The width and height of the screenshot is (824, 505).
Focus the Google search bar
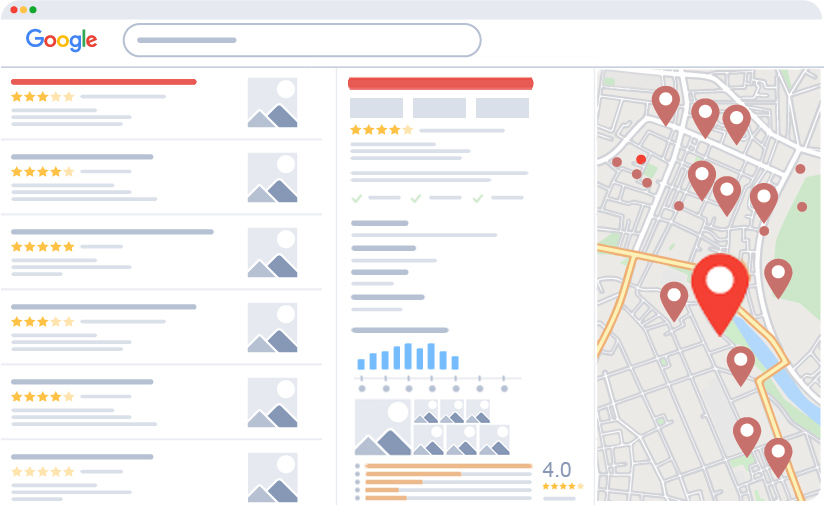point(302,40)
